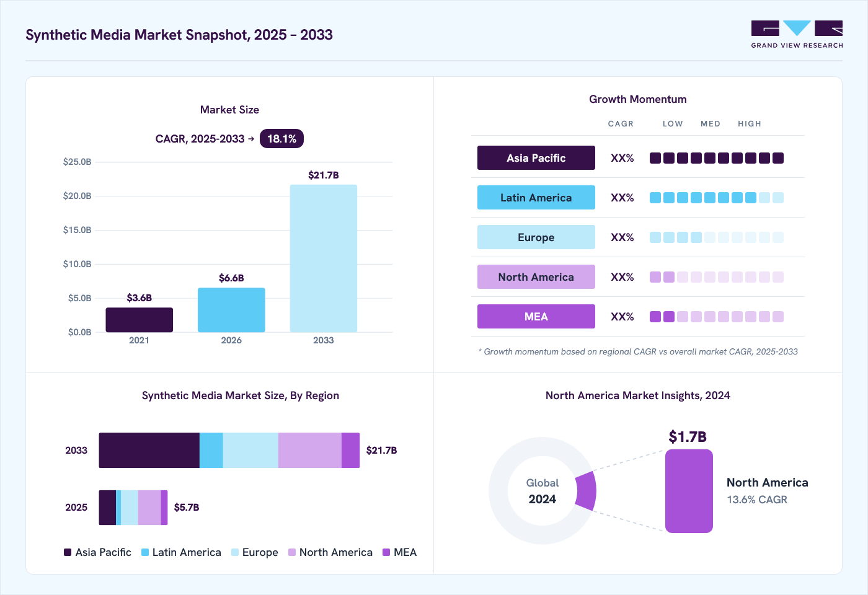Click the '$25.0B' y-axis label
The image size is (868, 595).
tap(77, 162)
